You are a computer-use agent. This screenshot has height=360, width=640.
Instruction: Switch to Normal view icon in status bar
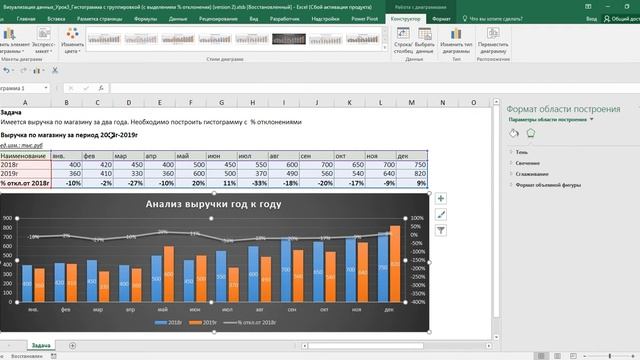tap(541, 356)
